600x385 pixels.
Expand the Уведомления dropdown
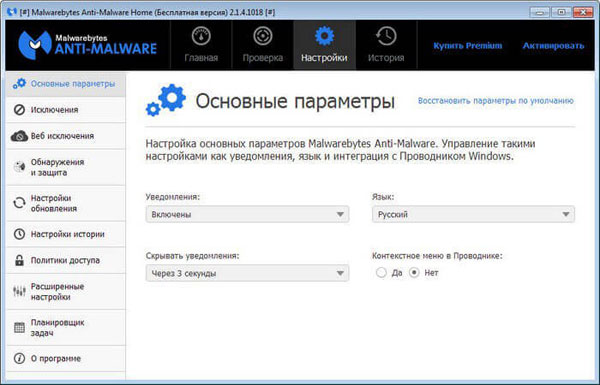click(x=247, y=214)
